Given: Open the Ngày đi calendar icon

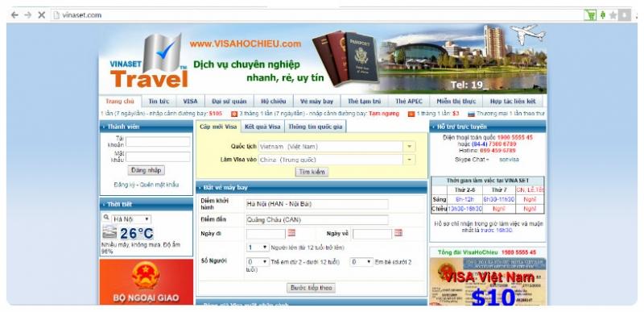Looking at the screenshot, I should point(291,233).
